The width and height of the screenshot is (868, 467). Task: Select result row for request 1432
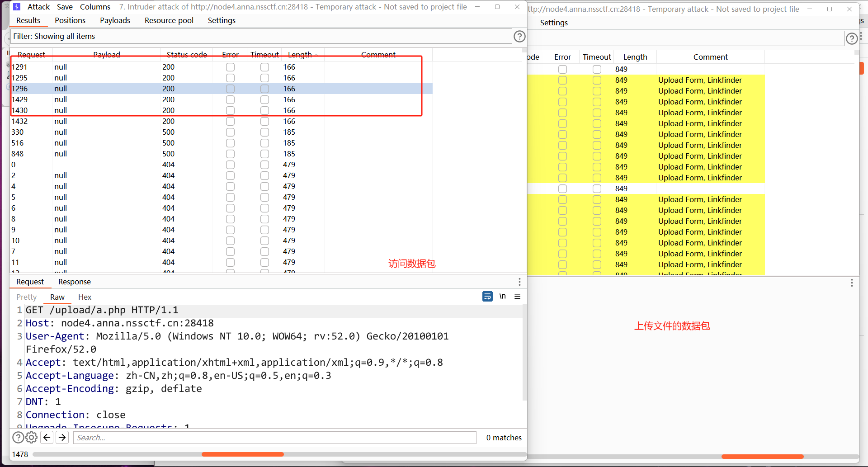(x=221, y=121)
